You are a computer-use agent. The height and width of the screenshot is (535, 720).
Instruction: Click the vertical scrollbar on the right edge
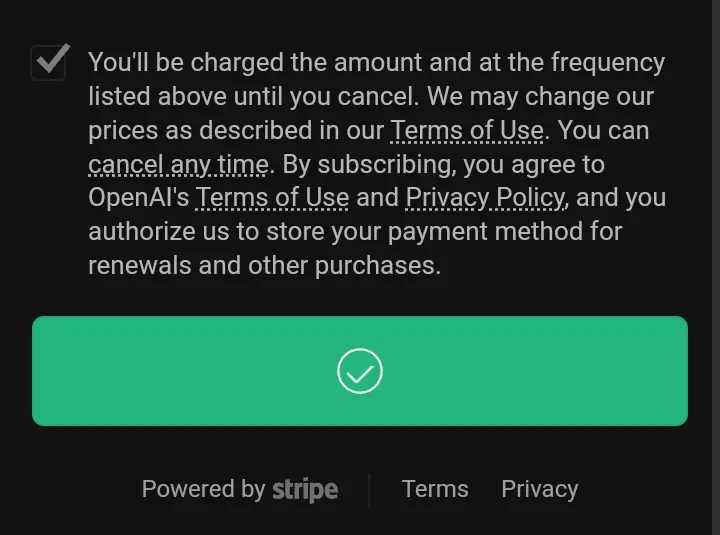716,267
